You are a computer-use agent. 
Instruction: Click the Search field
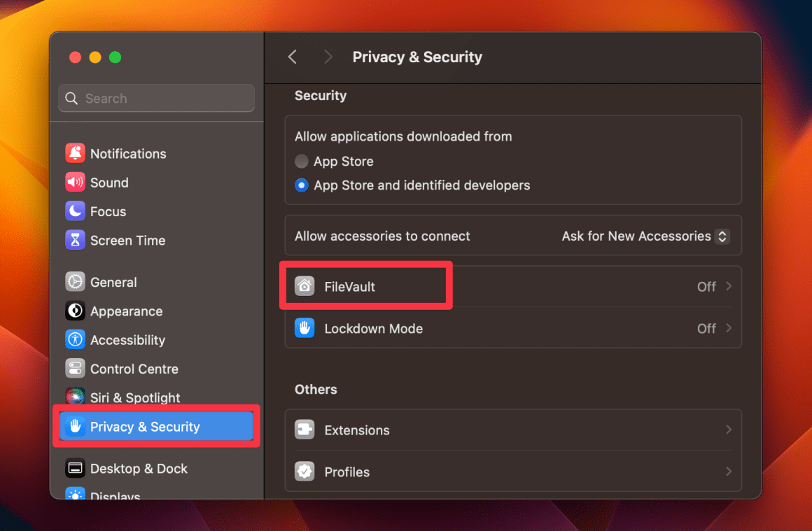click(156, 98)
